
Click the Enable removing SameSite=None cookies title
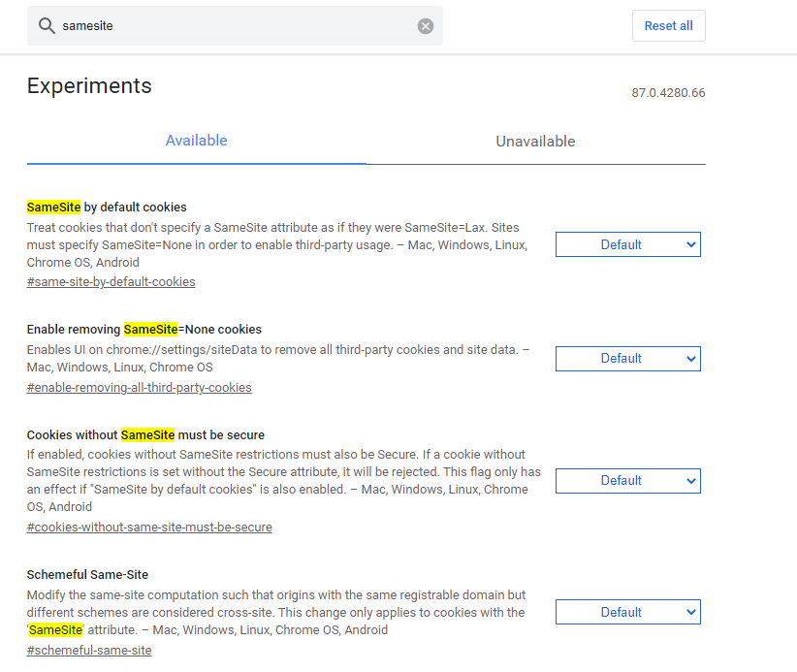(144, 330)
